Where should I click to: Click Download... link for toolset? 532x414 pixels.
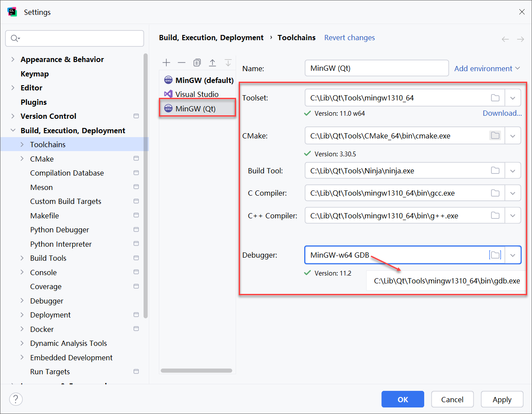click(502, 113)
